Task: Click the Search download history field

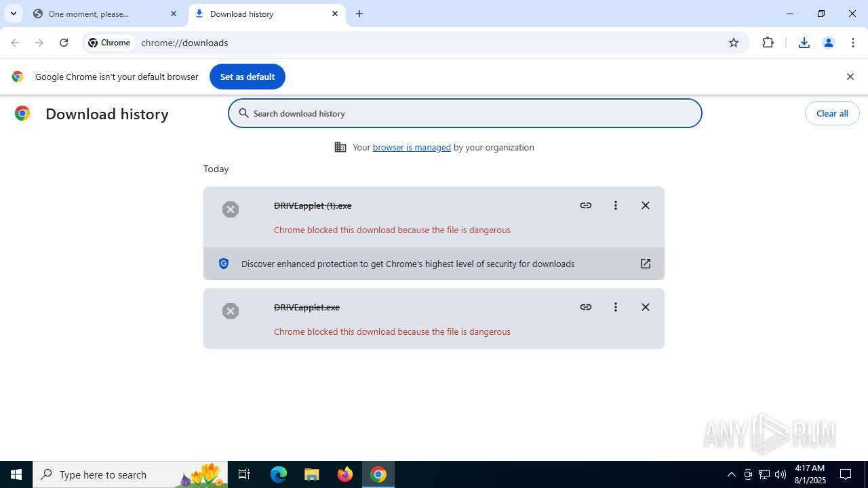Action: coord(465,113)
